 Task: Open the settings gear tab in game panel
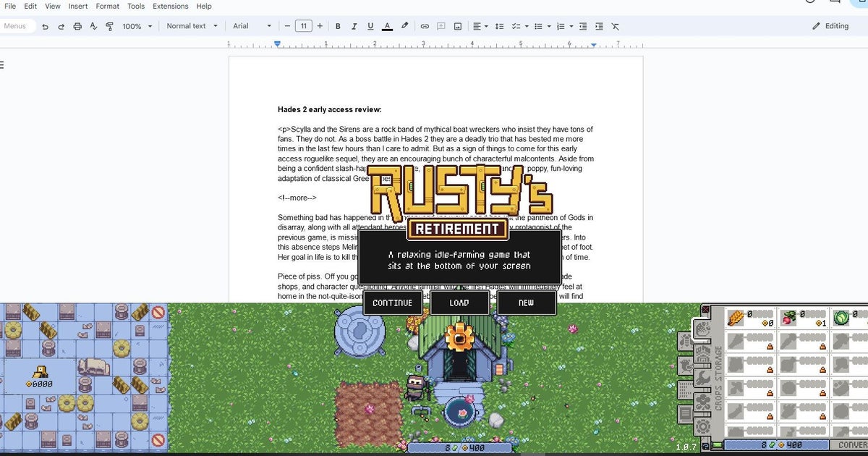tap(702, 426)
